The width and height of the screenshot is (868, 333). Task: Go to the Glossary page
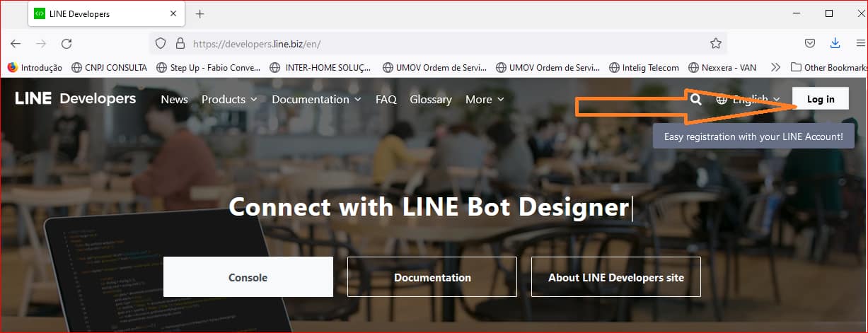pos(430,100)
